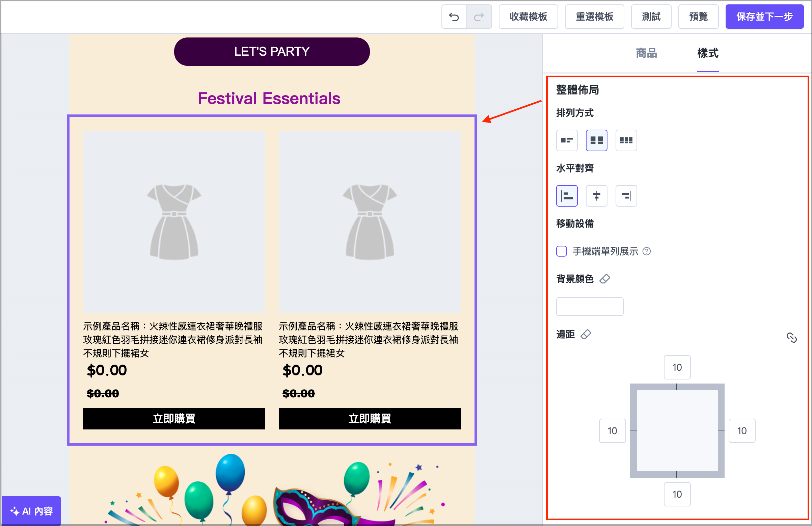The image size is (812, 526).
Task: Switch to the 樣式 tab
Action: [x=708, y=53]
